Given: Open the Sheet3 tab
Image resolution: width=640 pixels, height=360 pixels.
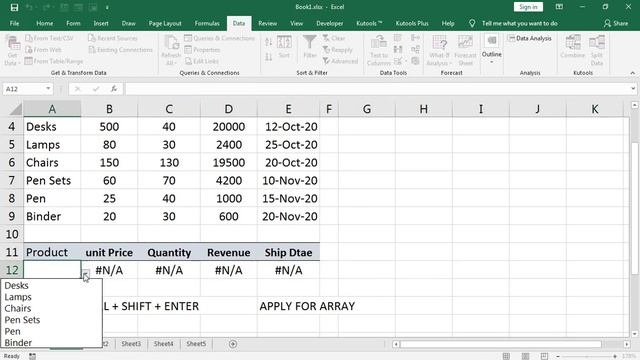Looking at the screenshot, I should pyautogui.click(x=131, y=344).
